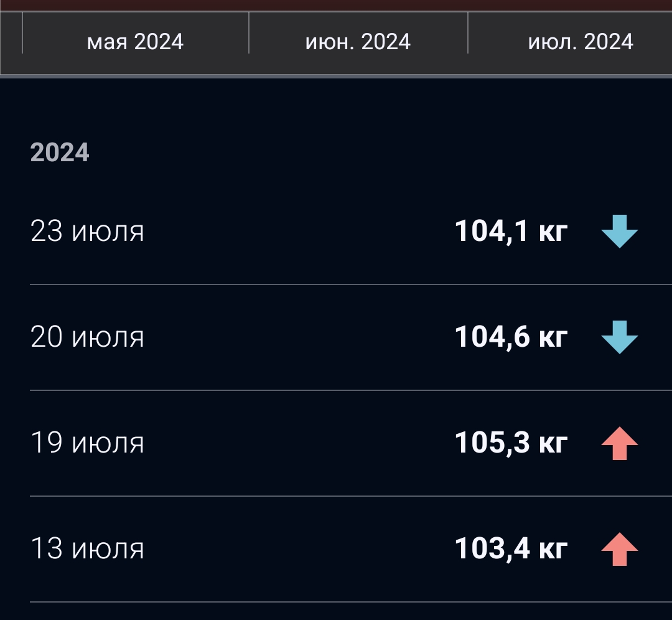Open the 23 июля date entry
672x620 pixels.
(87, 232)
